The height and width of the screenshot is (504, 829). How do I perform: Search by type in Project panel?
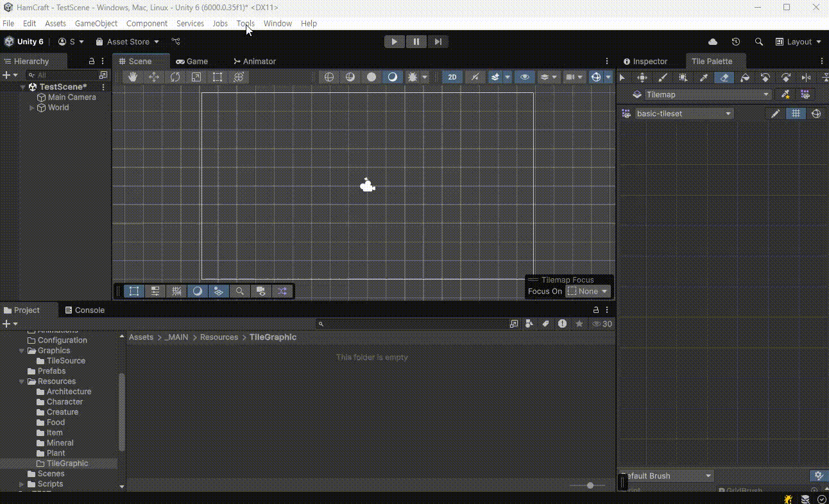point(529,324)
